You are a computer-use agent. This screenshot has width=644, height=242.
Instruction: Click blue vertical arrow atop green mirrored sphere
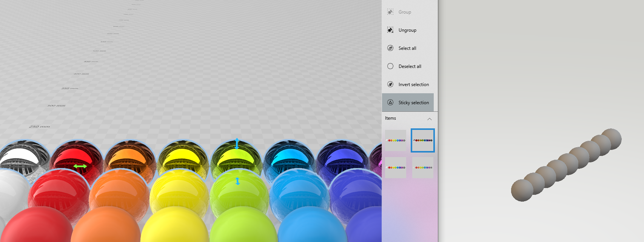point(237,143)
